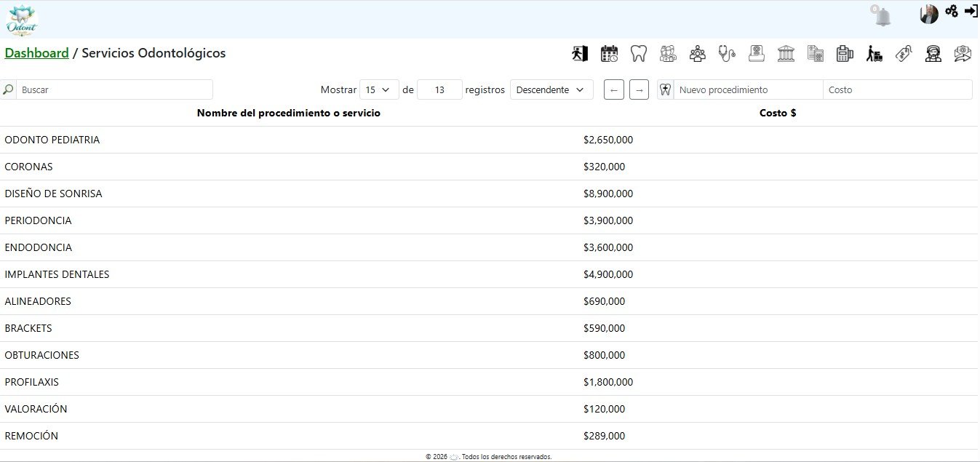Image resolution: width=980 pixels, height=462 pixels.
Task: Click the logout arrow icon
Action: 971,11
